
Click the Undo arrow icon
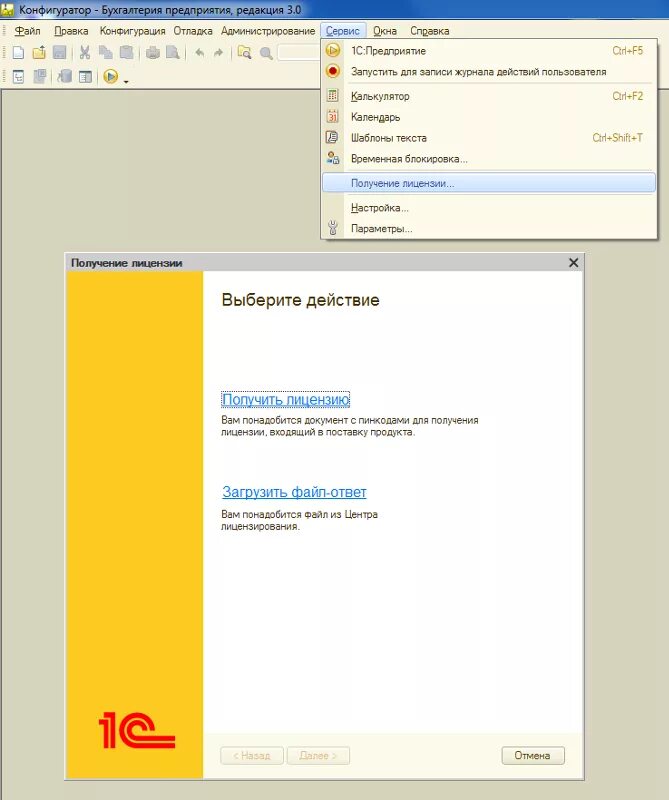coord(200,53)
